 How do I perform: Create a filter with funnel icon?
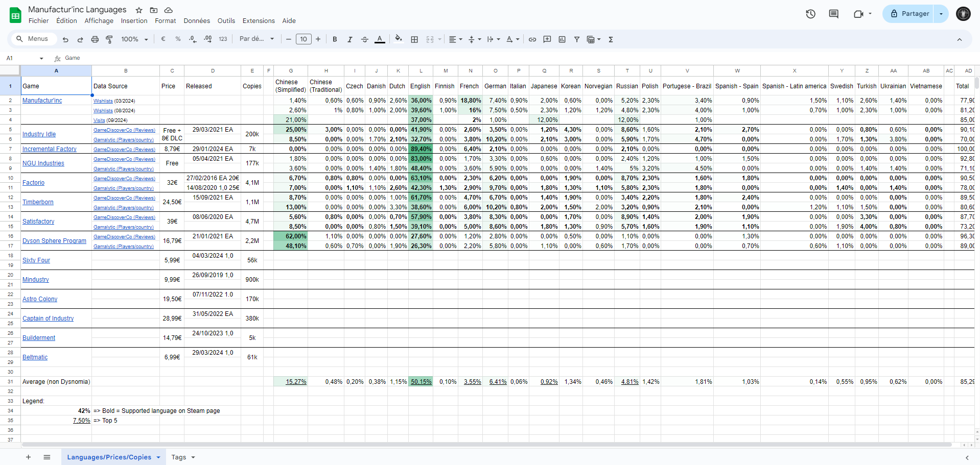click(577, 39)
